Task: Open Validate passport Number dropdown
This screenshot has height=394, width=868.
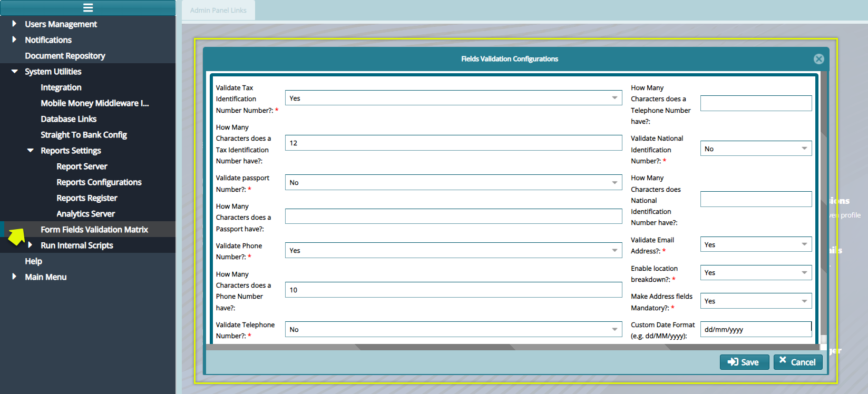Action: 454,182
